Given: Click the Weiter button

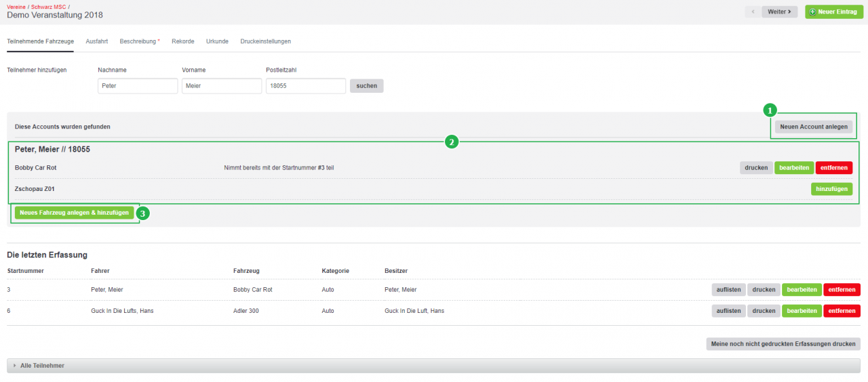Looking at the screenshot, I should tap(779, 12).
